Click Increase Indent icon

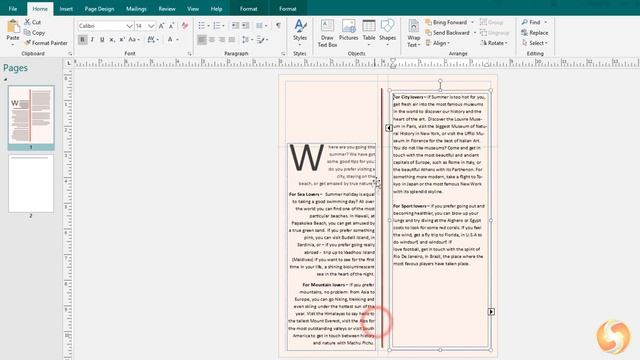point(245,26)
